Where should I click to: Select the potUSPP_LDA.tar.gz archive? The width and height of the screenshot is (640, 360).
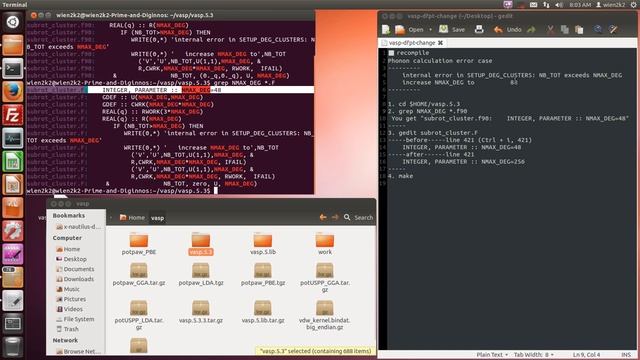coord(139,315)
